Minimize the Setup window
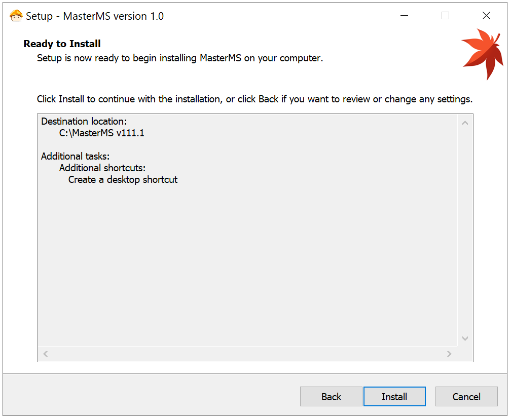The image size is (511, 420). (404, 16)
